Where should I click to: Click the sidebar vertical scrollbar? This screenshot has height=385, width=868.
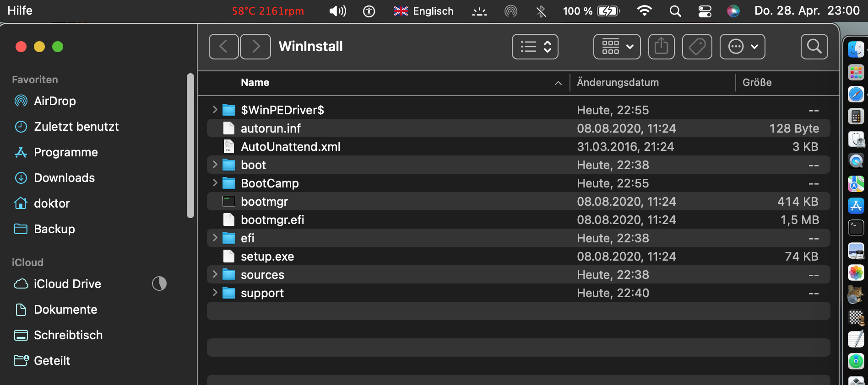point(190,146)
